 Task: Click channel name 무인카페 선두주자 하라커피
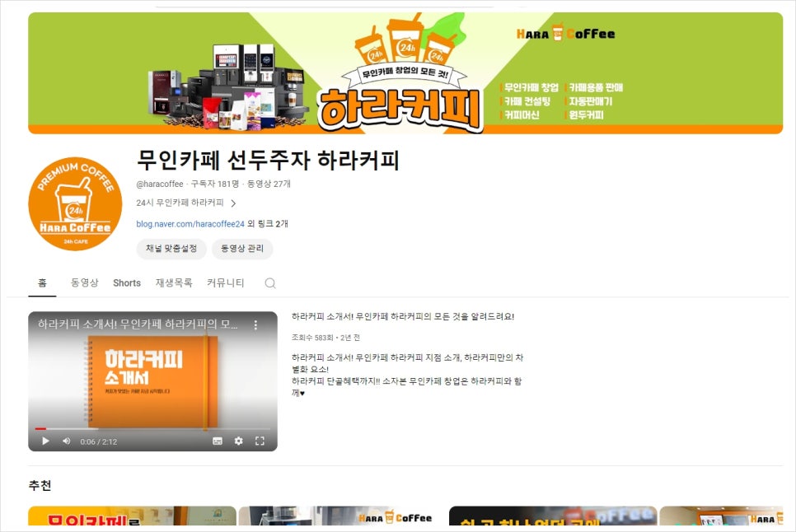(x=268, y=161)
